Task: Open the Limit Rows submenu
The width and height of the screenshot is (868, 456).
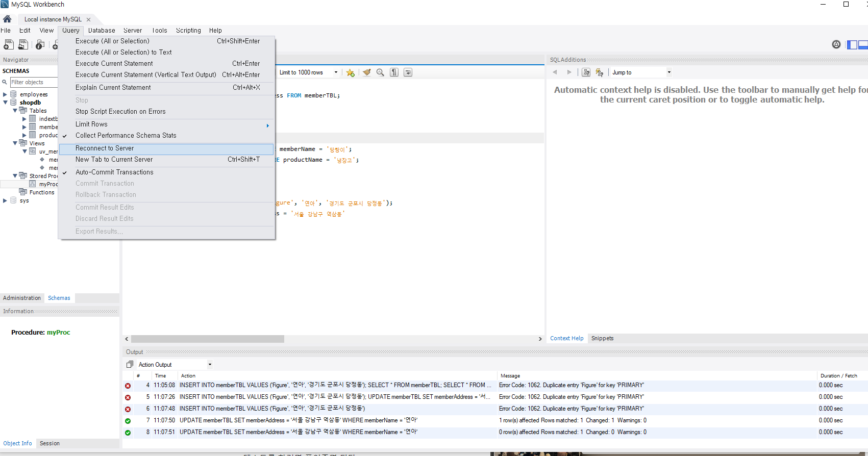Action: pyautogui.click(x=166, y=124)
